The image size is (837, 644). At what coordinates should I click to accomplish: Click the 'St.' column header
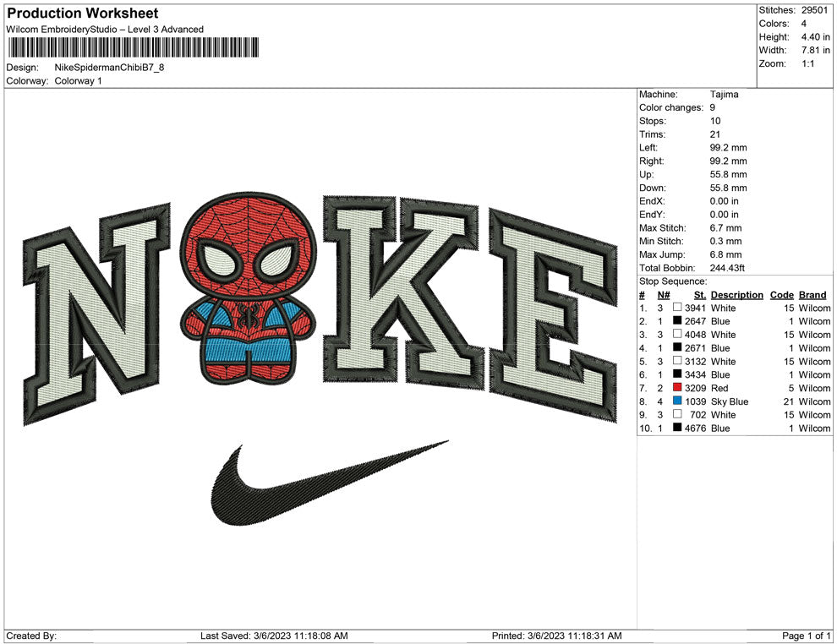700,294
